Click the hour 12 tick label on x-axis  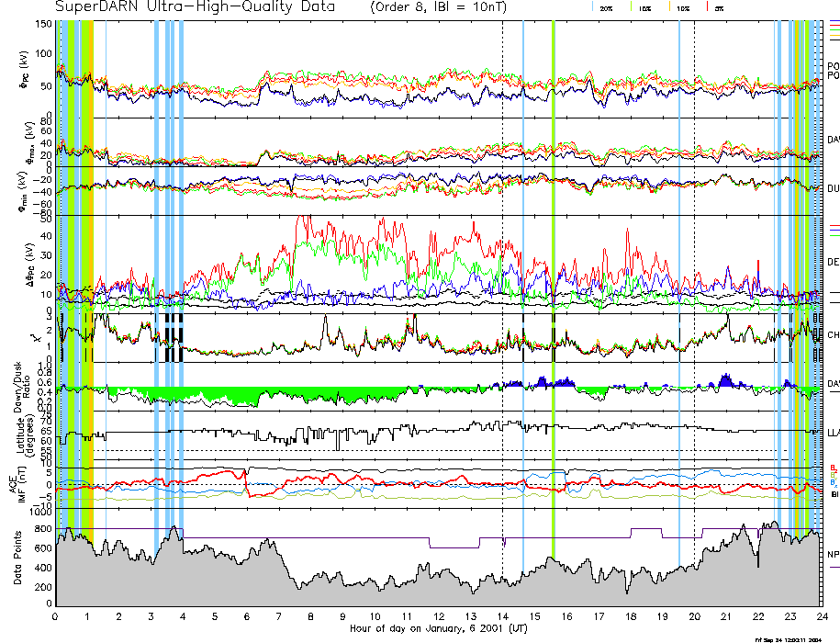439,616
